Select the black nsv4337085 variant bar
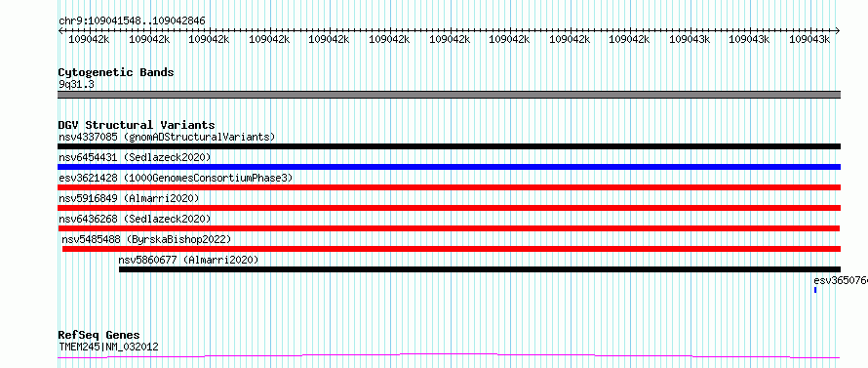This screenshot has height=368, width=868. pyautogui.click(x=449, y=146)
